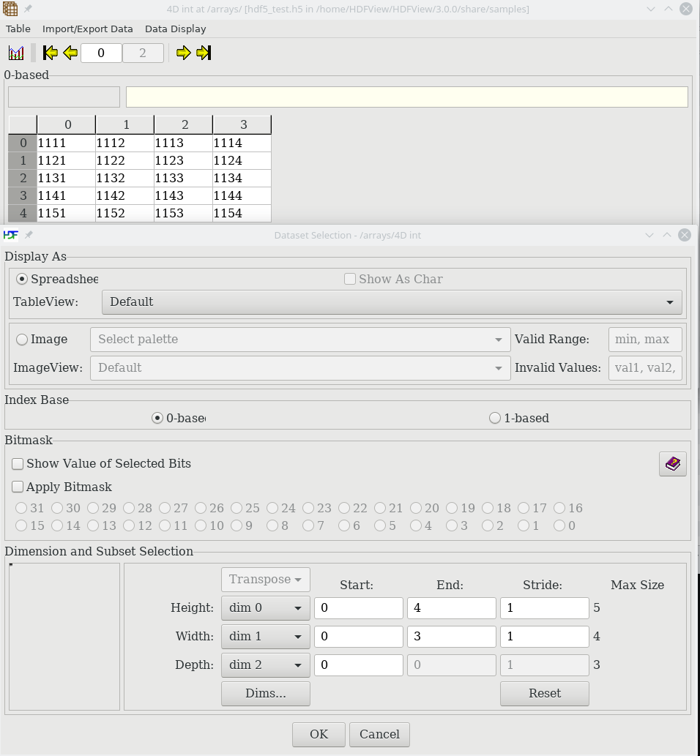Go to previous page arrow

click(70, 53)
